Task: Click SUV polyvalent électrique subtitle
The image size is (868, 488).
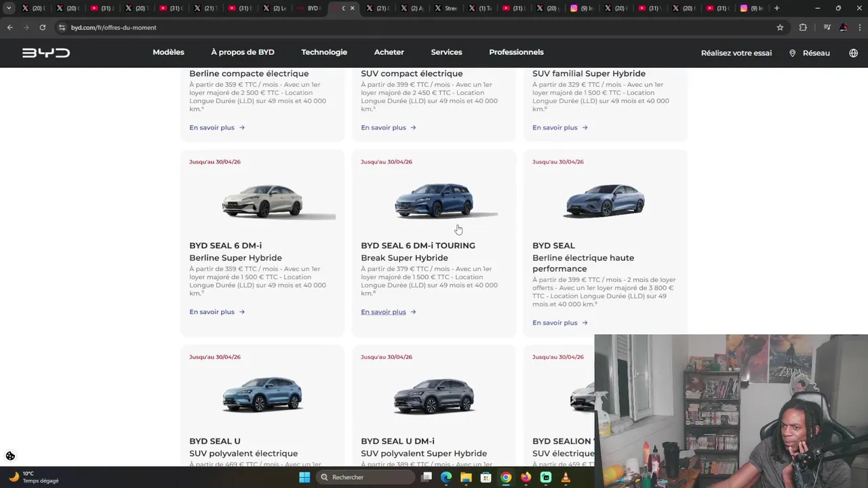Action: (x=243, y=453)
